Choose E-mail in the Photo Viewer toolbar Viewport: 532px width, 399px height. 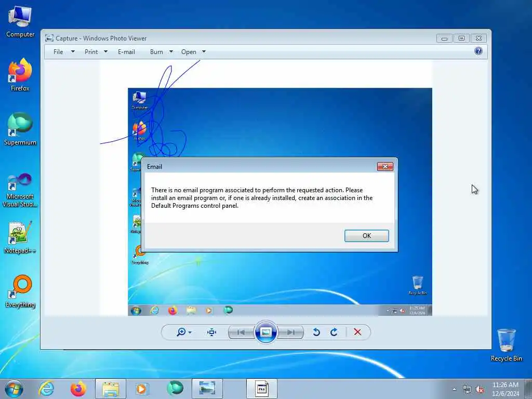[126, 51]
